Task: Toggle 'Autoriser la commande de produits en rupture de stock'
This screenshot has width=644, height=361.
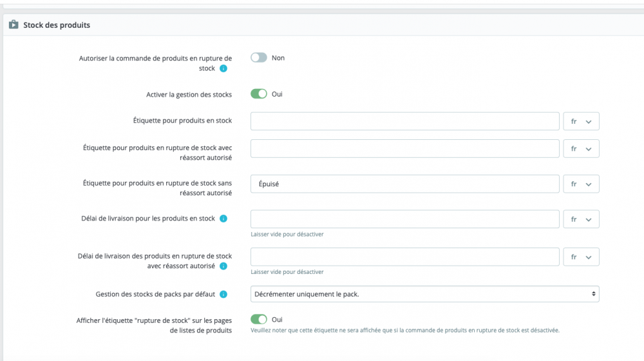Action: click(259, 58)
